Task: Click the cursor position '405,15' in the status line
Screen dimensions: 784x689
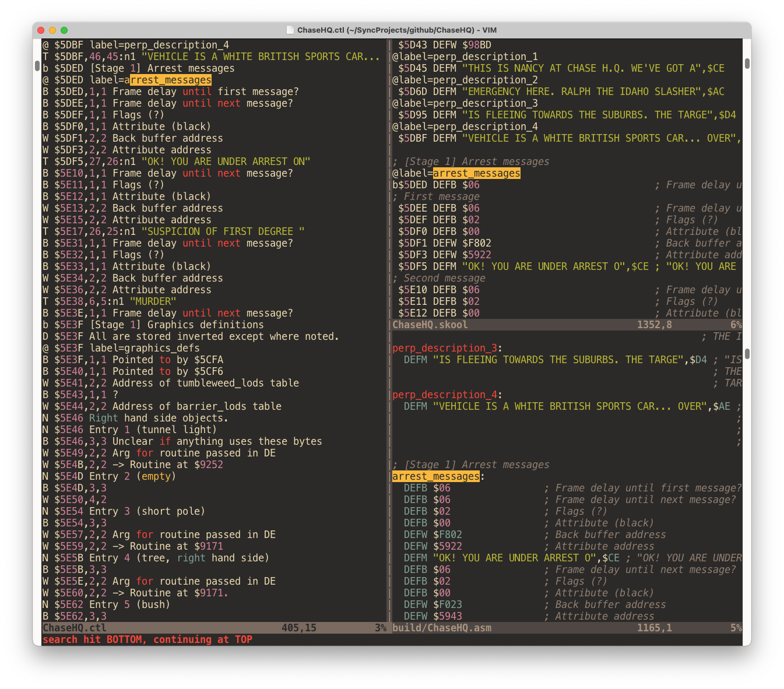Action: coord(299,628)
